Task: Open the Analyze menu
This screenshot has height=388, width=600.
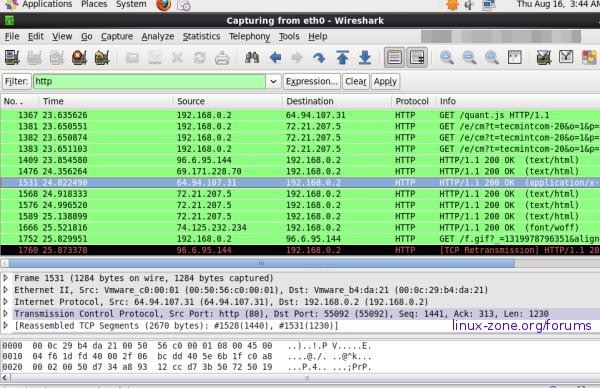Action: [158, 36]
